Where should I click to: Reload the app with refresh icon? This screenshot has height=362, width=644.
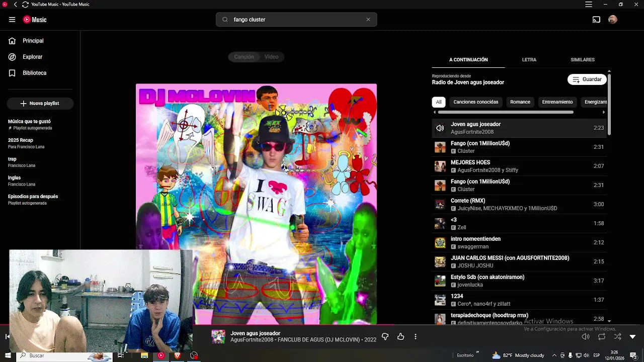coord(25,5)
